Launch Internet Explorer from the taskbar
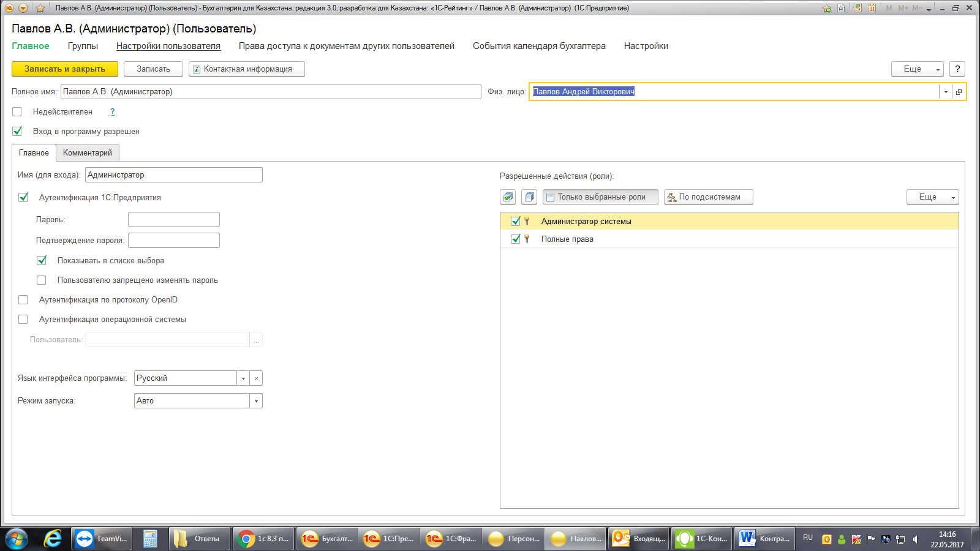This screenshot has width=980, height=551. coord(53,539)
